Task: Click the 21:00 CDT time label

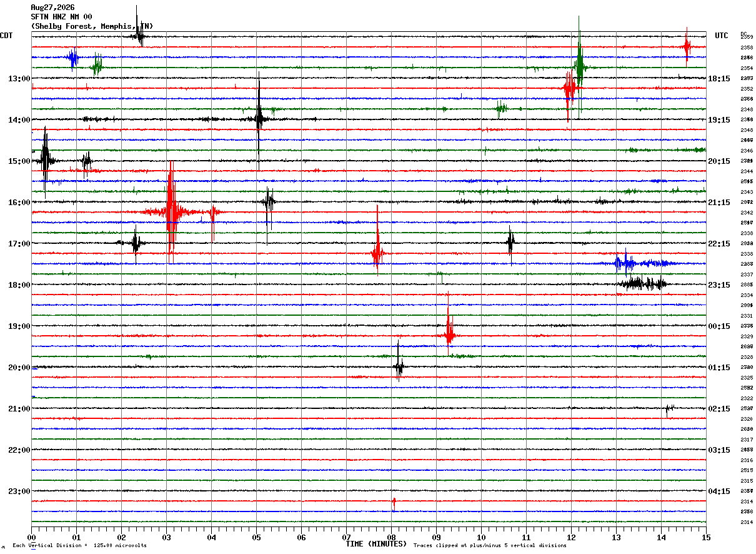Action: [19, 409]
